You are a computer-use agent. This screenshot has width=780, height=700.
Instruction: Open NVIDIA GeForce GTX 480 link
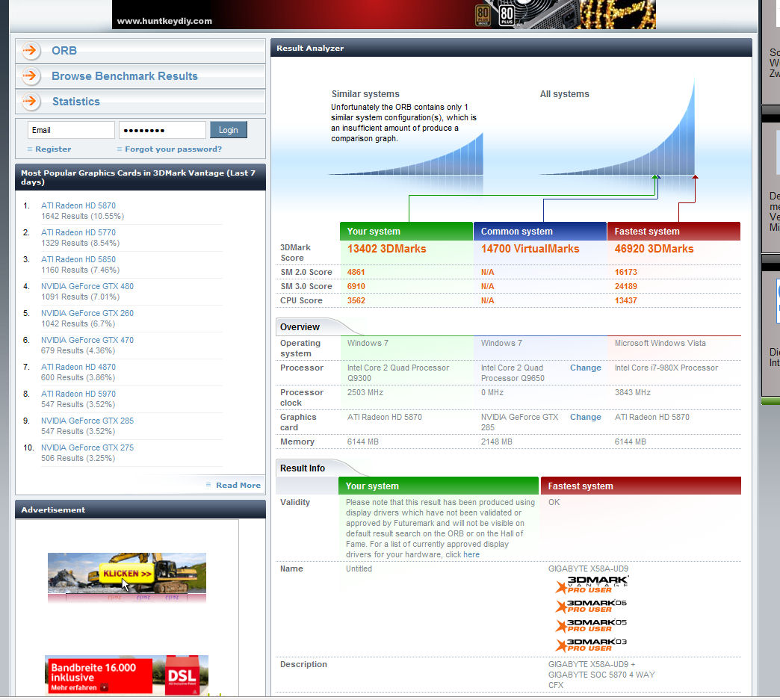click(87, 286)
